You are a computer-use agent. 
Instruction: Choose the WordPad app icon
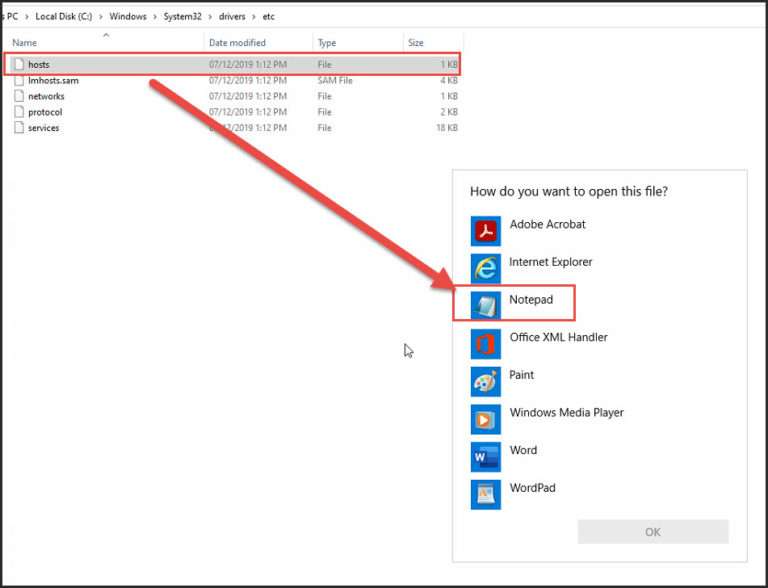click(485, 493)
